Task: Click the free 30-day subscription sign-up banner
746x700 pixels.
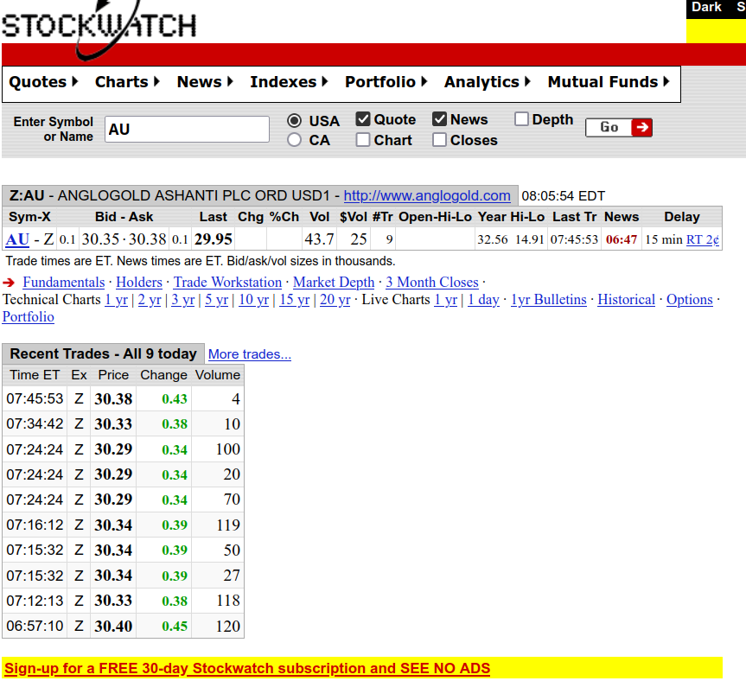Action: (247, 668)
